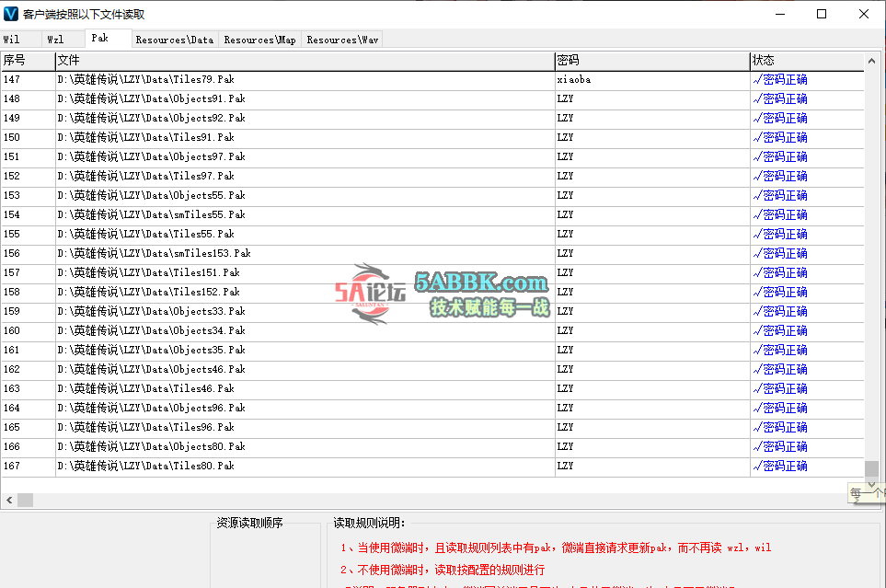
Task: Click the 文件 column header
Action: (x=305, y=61)
